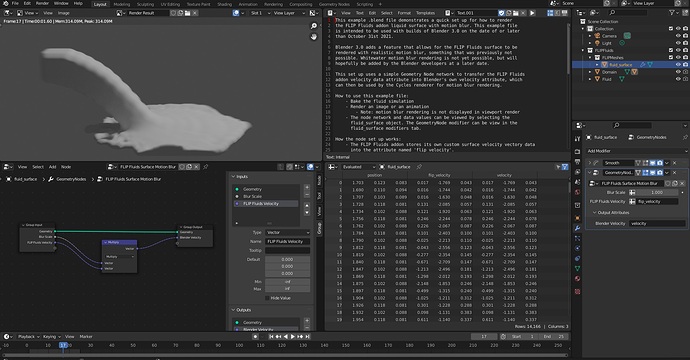Click the zoom magnifier in the render view
690x360 pixels.
(x=314, y=26)
